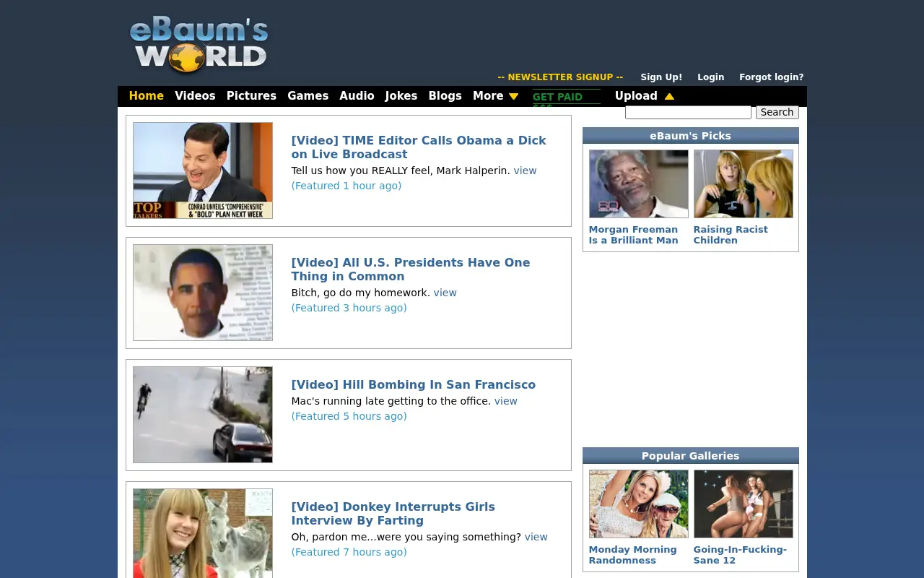Open the Jokes section

tap(401, 96)
